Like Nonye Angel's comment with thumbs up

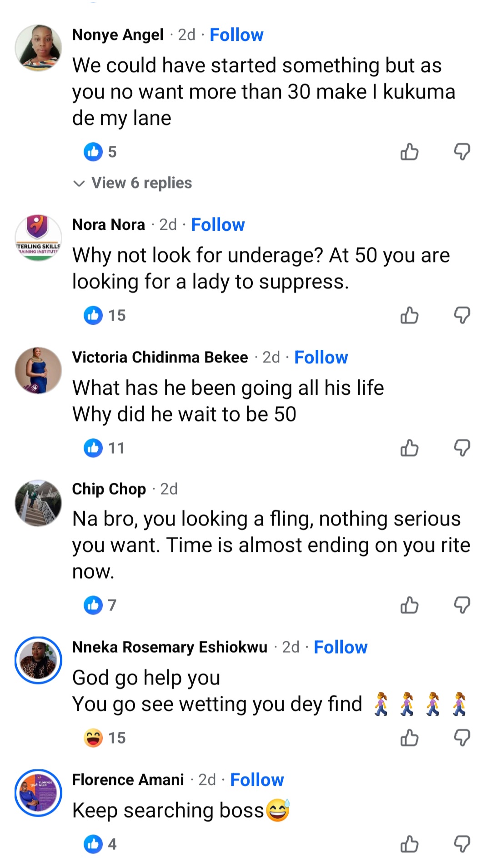coord(409,152)
